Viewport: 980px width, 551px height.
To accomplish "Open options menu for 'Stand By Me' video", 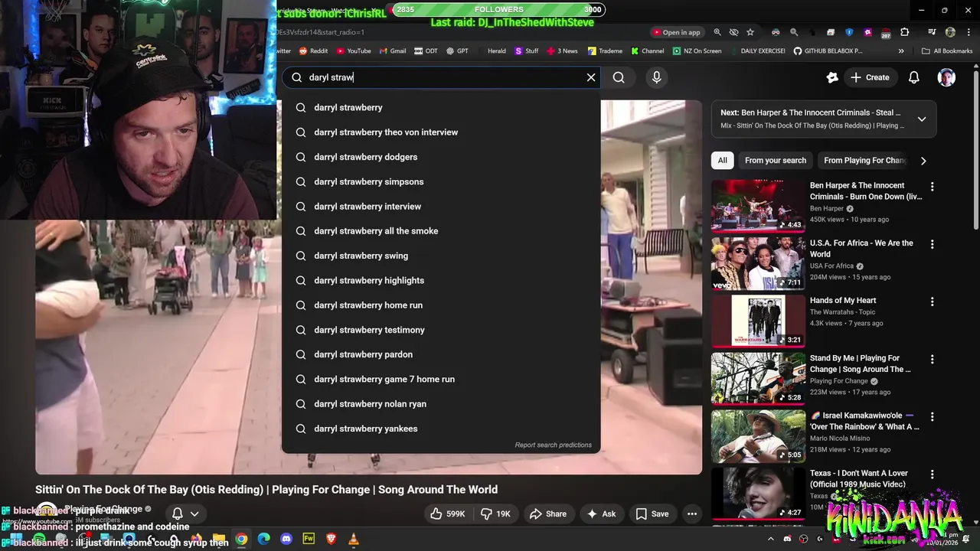I will [932, 359].
